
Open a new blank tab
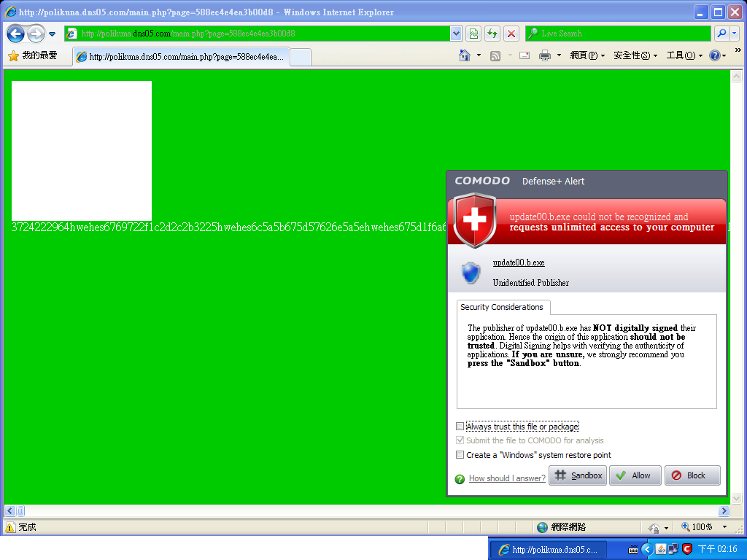click(x=301, y=57)
